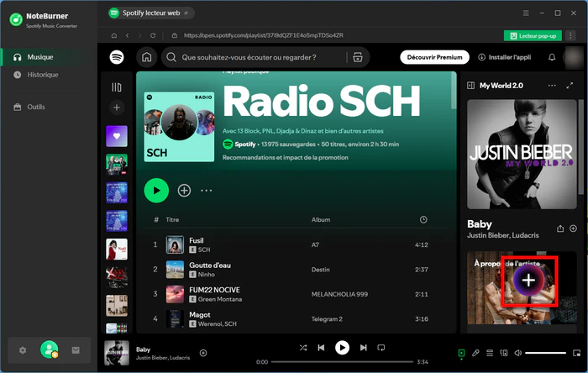Share the song Baby
The image size is (588, 373).
pos(560,229)
